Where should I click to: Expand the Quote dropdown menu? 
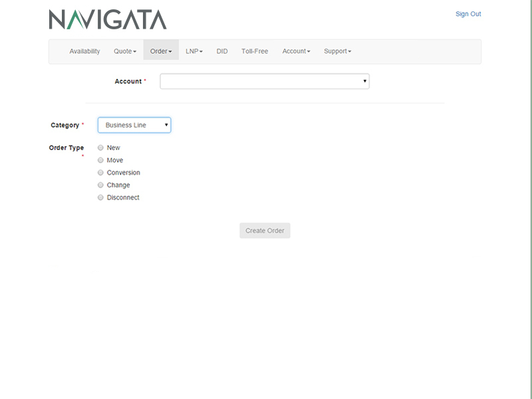pyautogui.click(x=125, y=51)
